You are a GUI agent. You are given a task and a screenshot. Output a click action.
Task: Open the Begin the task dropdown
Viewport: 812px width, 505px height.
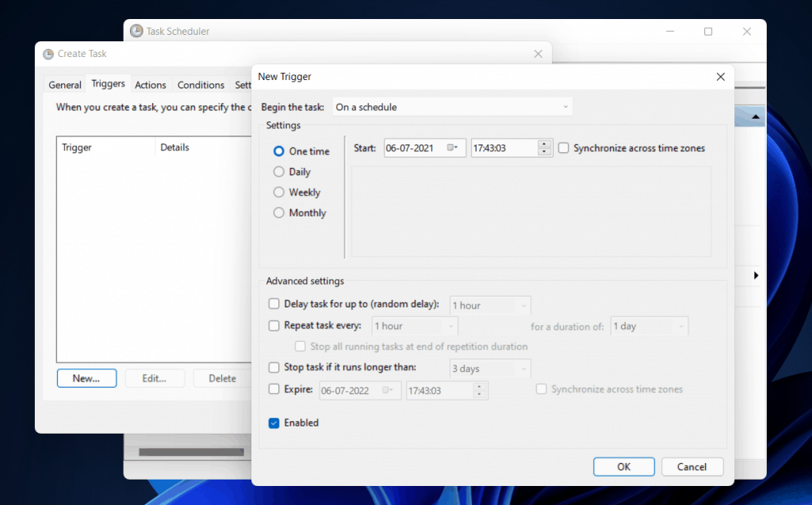point(565,106)
